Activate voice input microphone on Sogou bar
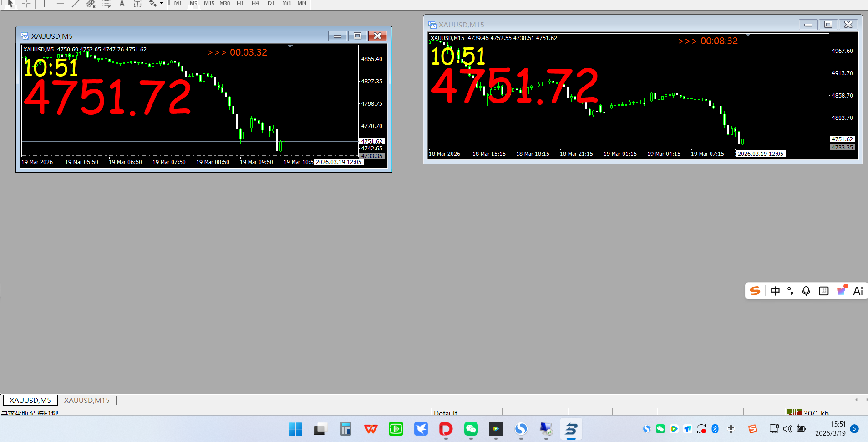Image resolution: width=868 pixels, height=442 pixels. click(806, 291)
